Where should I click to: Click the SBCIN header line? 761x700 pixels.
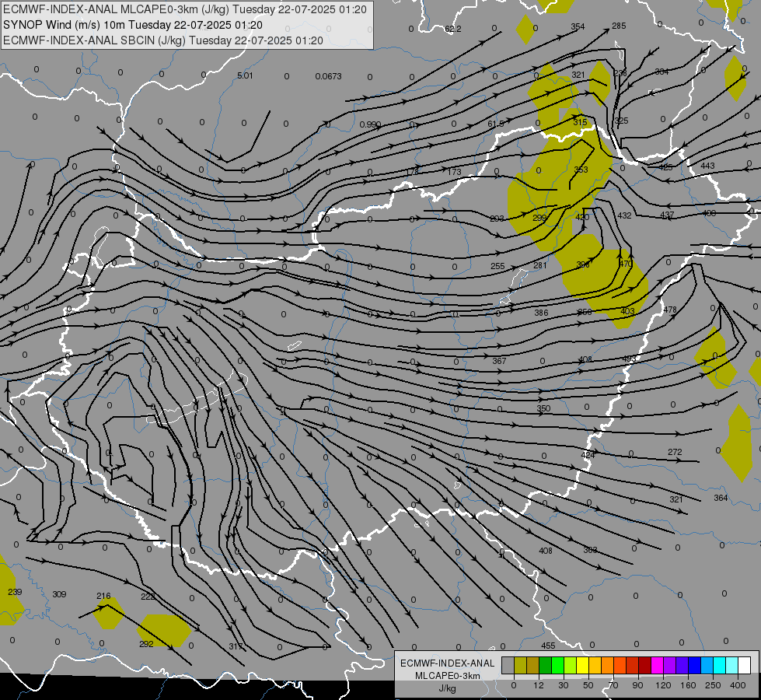163,40
